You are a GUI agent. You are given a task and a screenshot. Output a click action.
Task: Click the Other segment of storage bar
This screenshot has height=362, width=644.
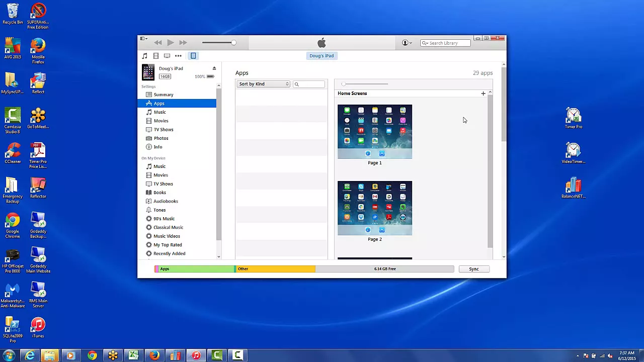275,269
